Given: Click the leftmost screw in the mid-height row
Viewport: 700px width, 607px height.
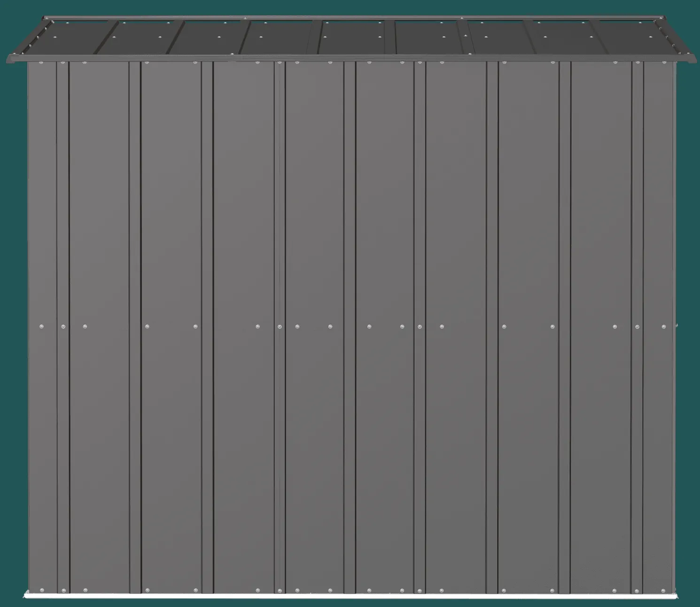Looking at the screenshot, I should (41, 327).
